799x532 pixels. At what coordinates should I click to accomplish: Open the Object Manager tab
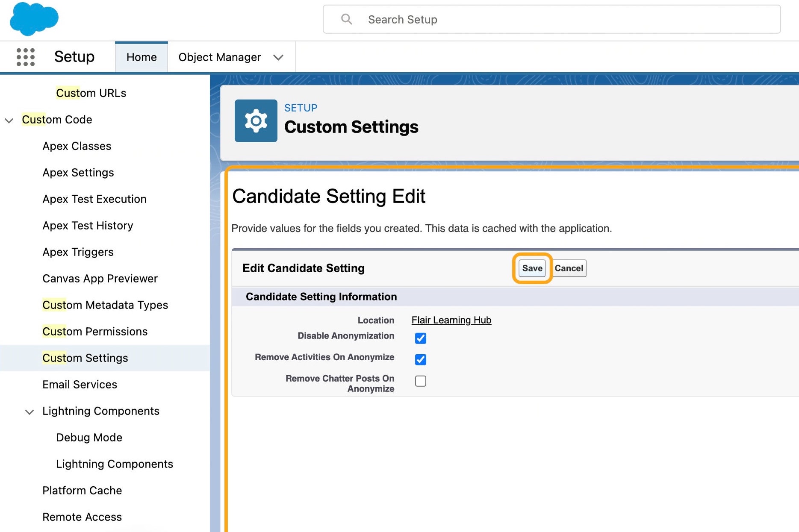coord(219,57)
